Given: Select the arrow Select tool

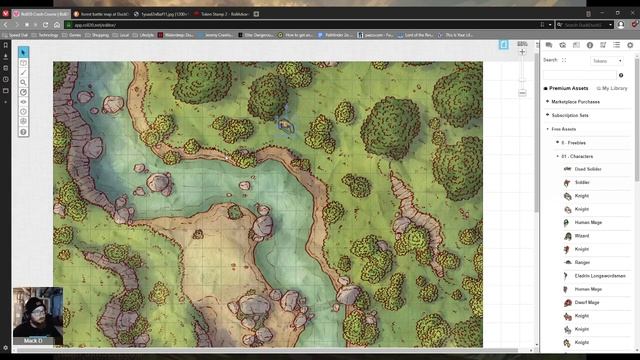Looking at the screenshot, I should (23, 52).
